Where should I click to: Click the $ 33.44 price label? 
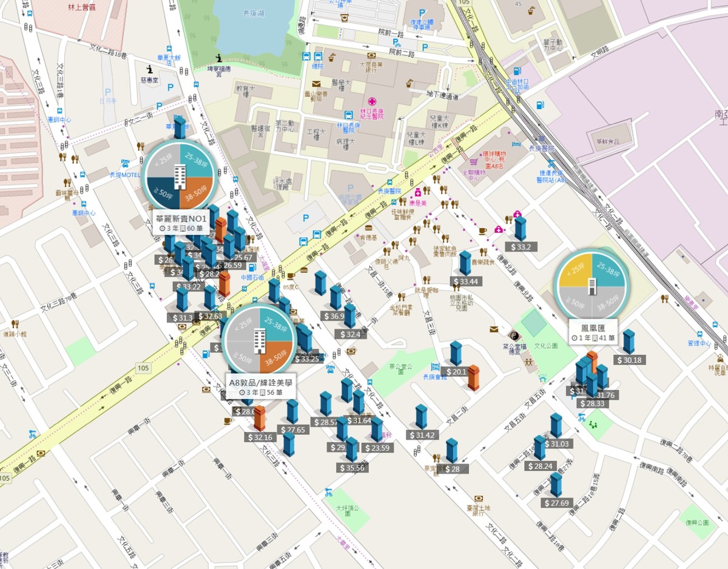click(466, 281)
